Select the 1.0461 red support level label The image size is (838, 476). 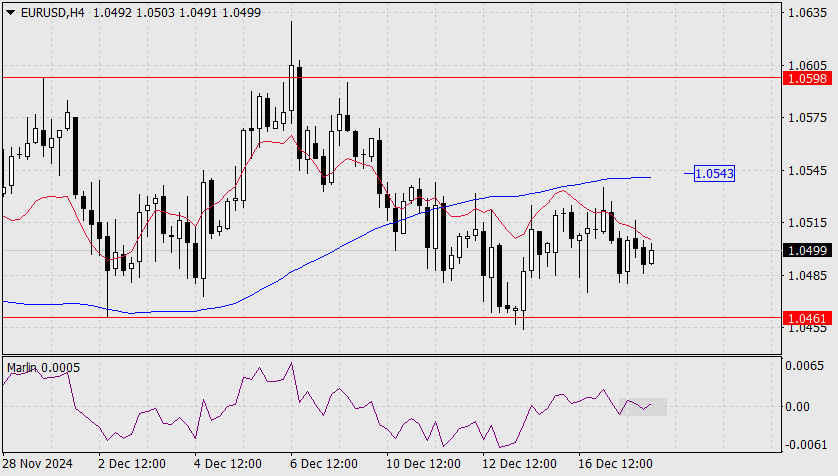click(x=808, y=318)
